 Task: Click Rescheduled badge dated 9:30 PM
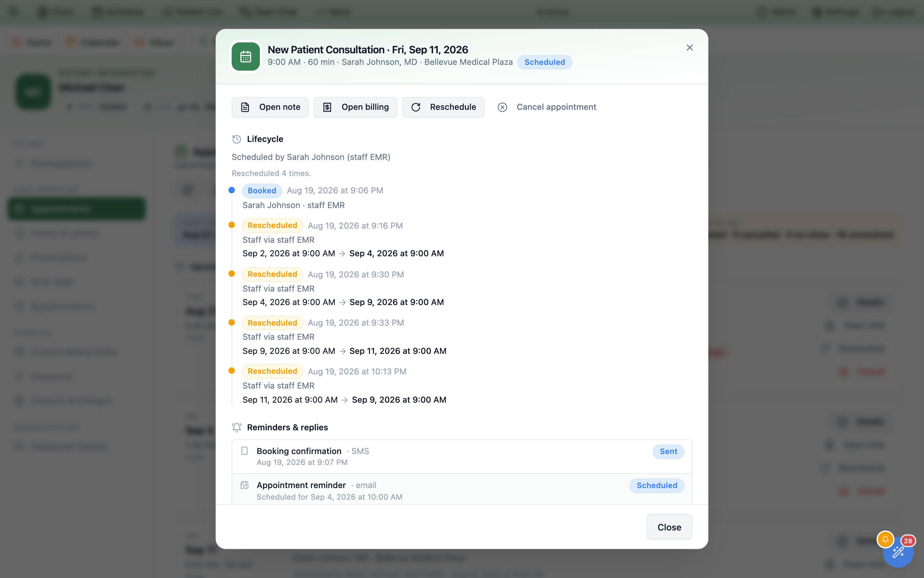272,274
